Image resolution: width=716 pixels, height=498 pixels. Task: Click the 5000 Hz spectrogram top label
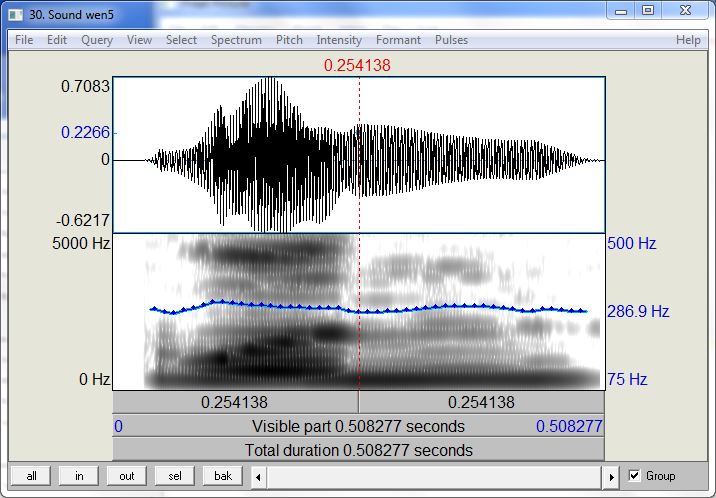(x=81, y=243)
